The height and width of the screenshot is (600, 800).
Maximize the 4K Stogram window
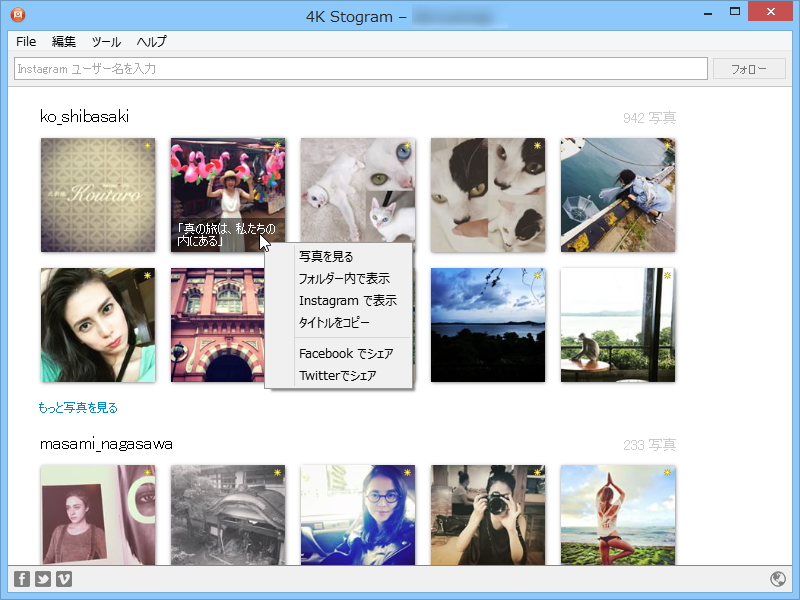[735, 12]
